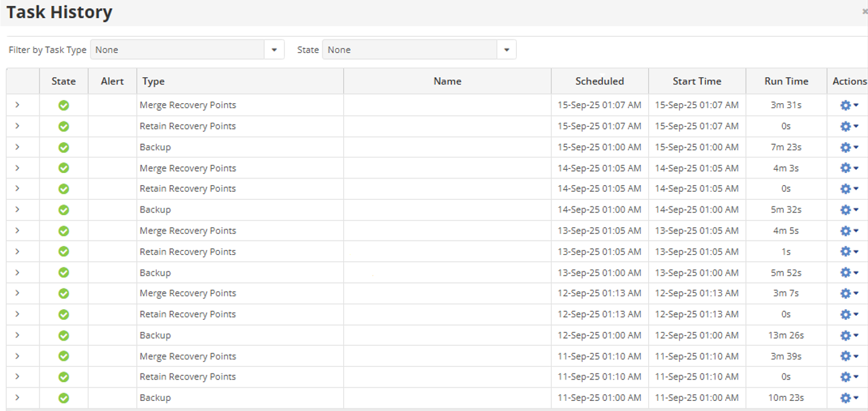868x411 pixels.
Task: Click the state icon for 11-Sep-25 Retain Recovery Points
Action: pyautogui.click(x=64, y=377)
